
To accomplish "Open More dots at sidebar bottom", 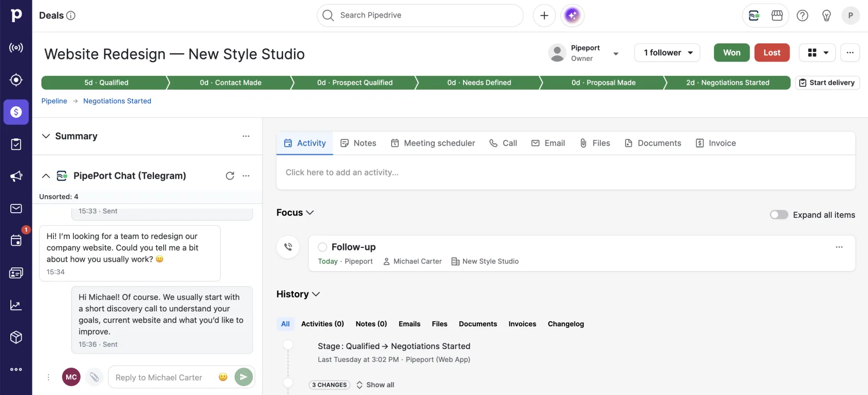I will 16,369.
